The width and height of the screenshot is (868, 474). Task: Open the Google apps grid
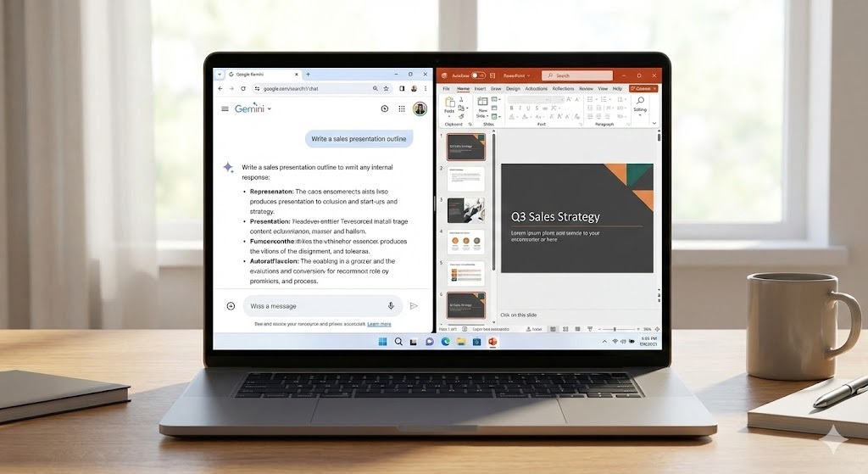[x=402, y=109]
